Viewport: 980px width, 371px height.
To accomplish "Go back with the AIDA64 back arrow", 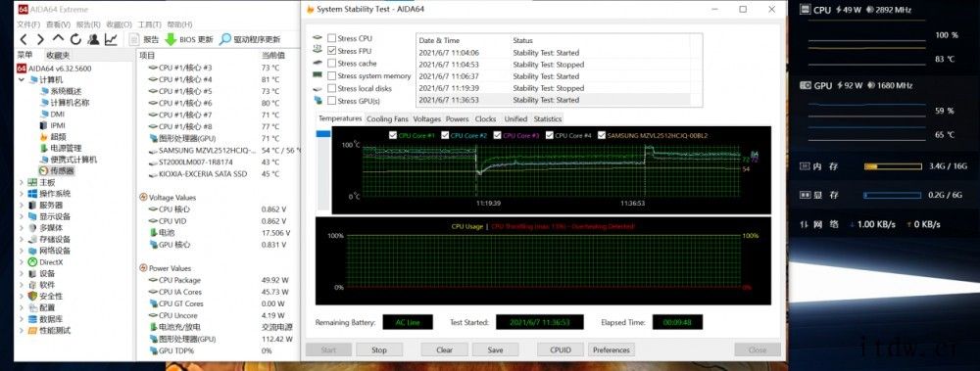I will pyautogui.click(x=24, y=39).
